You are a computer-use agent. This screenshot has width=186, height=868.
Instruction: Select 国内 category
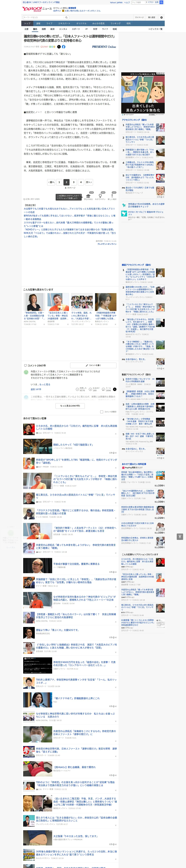pos(35,29)
